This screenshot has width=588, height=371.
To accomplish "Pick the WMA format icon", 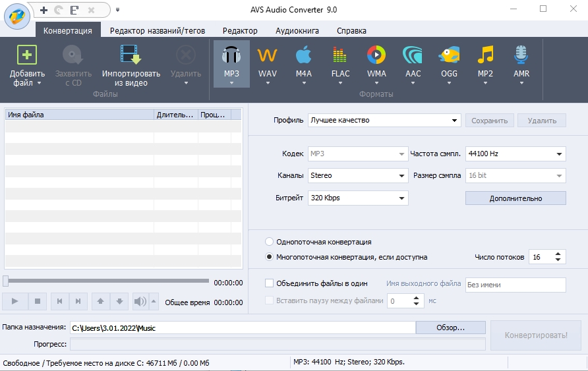I will coord(376,55).
